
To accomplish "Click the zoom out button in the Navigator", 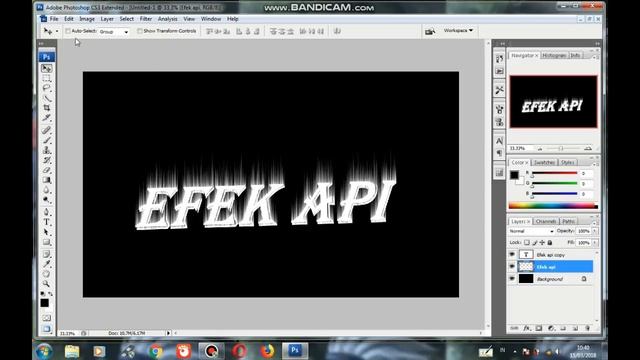I will [540, 149].
